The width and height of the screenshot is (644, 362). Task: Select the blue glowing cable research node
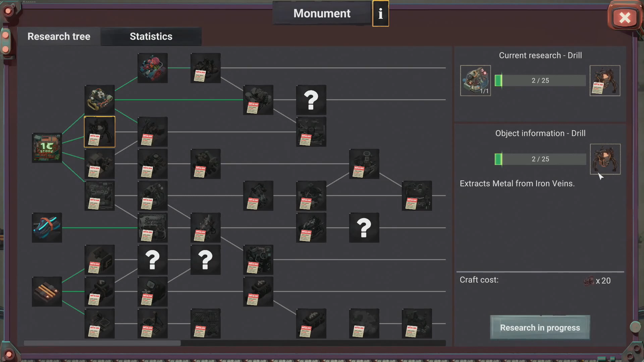tap(47, 228)
